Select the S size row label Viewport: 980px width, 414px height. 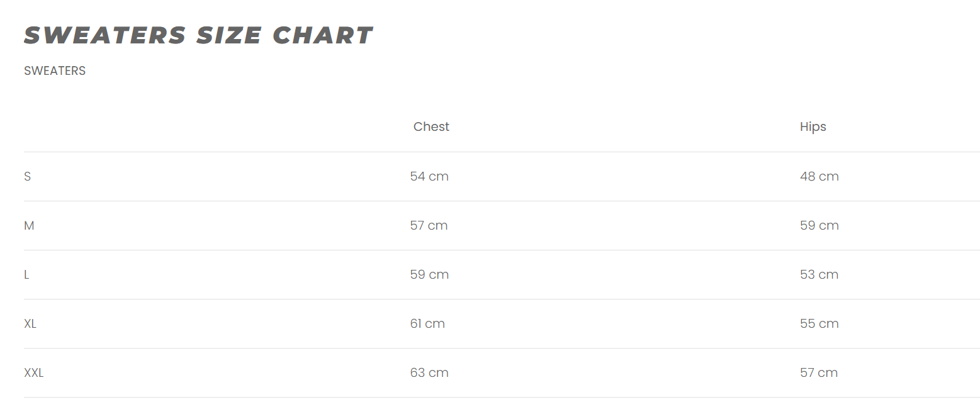coord(27,177)
